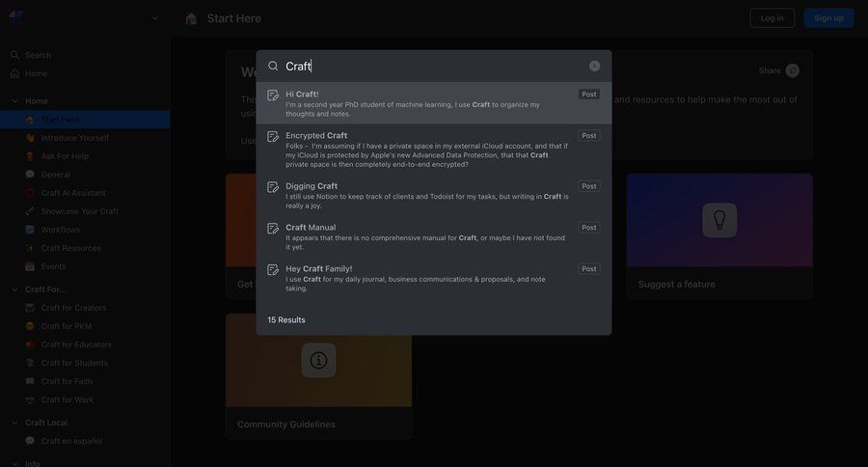868x467 pixels.
Task: Click the Craft community logo in the sidebar
Action: click(x=15, y=17)
